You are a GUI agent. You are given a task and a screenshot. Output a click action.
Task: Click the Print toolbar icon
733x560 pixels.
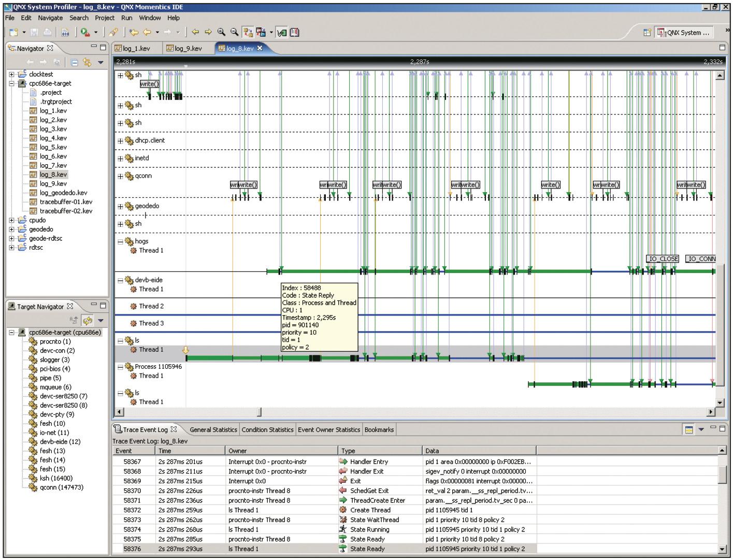[x=47, y=33]
